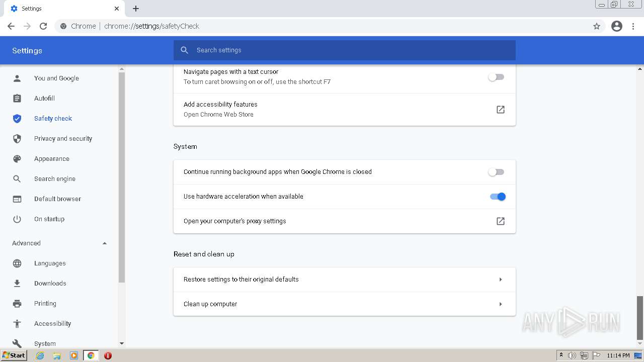Click the Safety check shield icon

pos(17,119)
